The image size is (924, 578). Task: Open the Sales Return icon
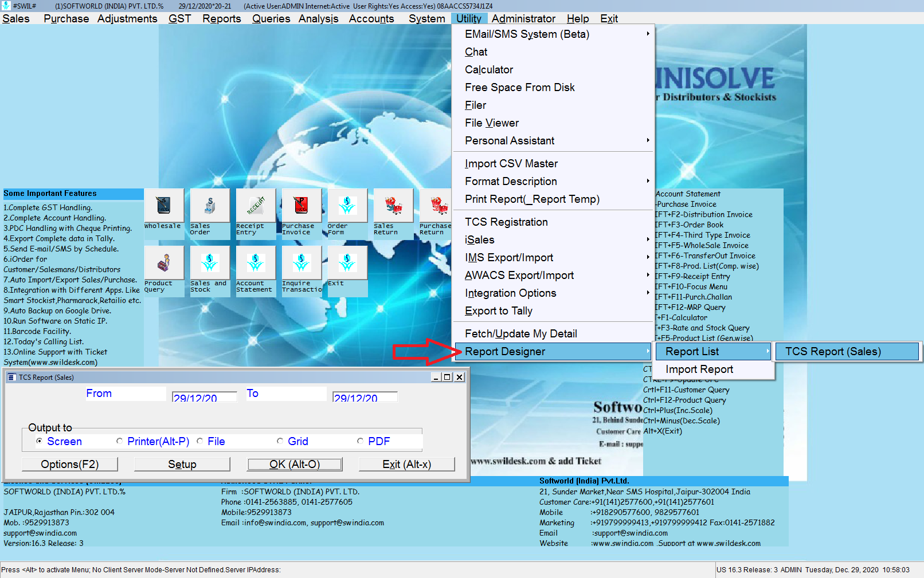coord(393,206)
